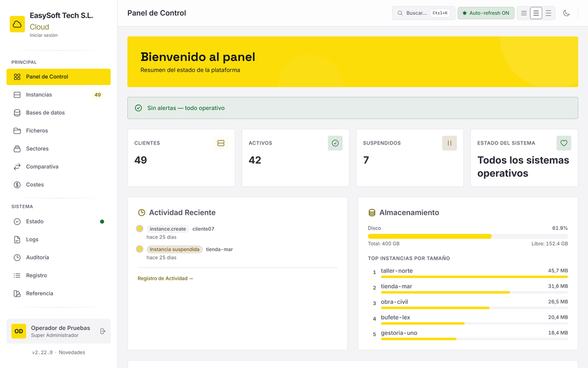Click obra-civil in top instances list
This screenshot has width=588, height=368.
point(394,302)
